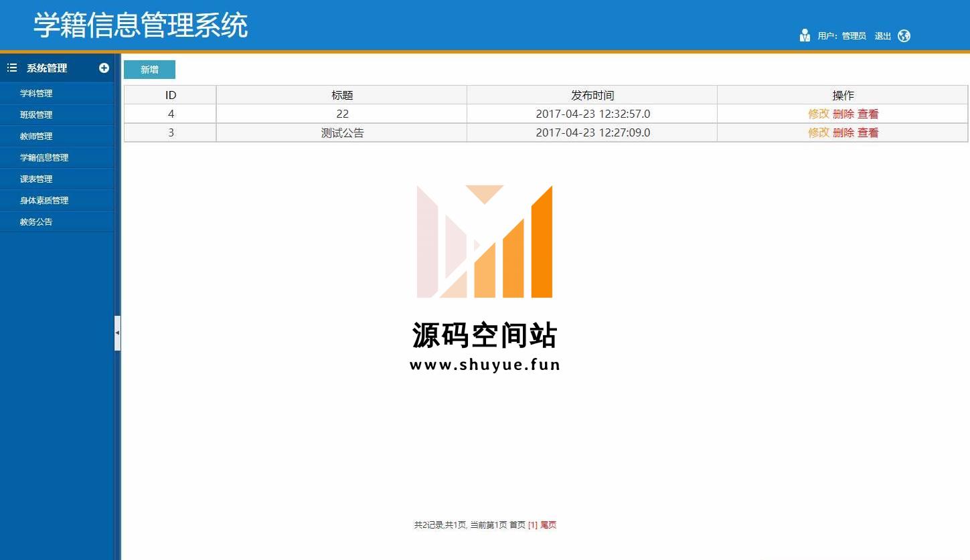This screenshot has height=560, width=970.
Task: Click the user avatar icon in header
Action: (805, 36)
